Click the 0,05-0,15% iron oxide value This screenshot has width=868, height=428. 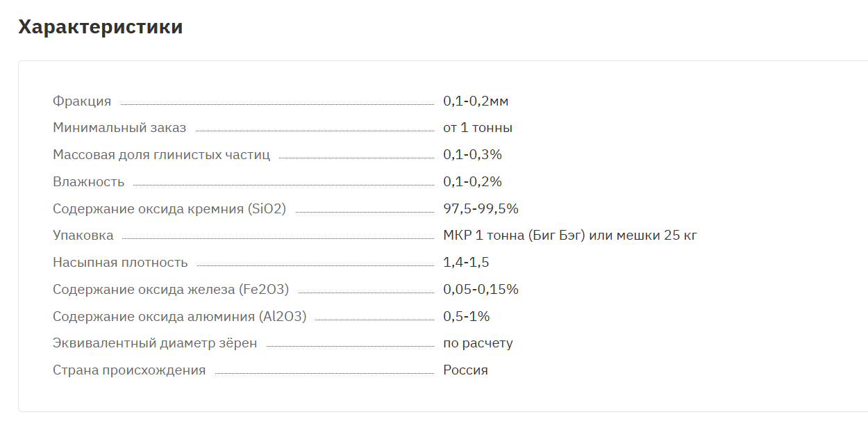(x=481, y=290)
